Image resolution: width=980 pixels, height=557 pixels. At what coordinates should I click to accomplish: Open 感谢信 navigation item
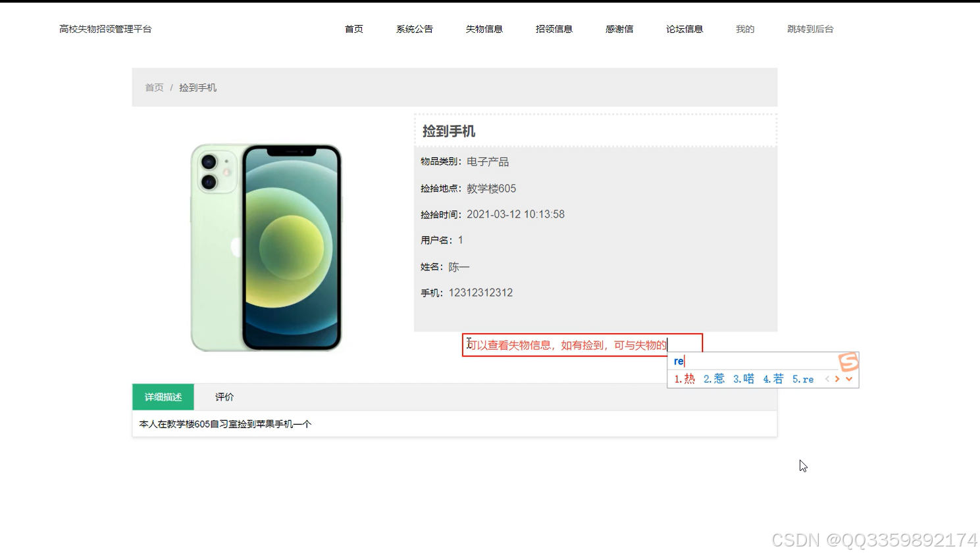pyautogui.click(x=619, y=29)
